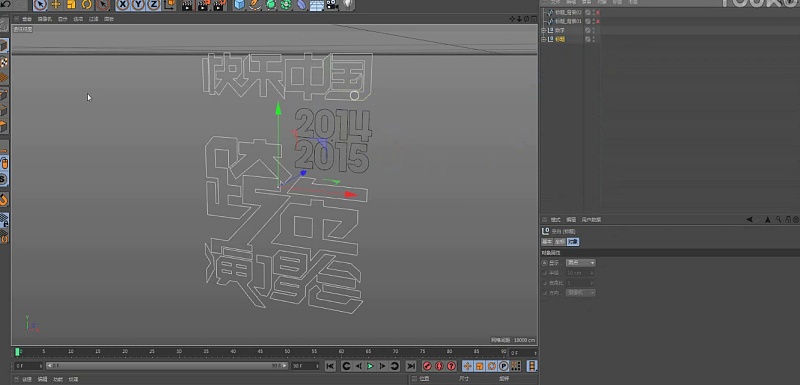Click the green subdivision generator icon
Viewport: 800px width, 385px height.
point(270,5)
